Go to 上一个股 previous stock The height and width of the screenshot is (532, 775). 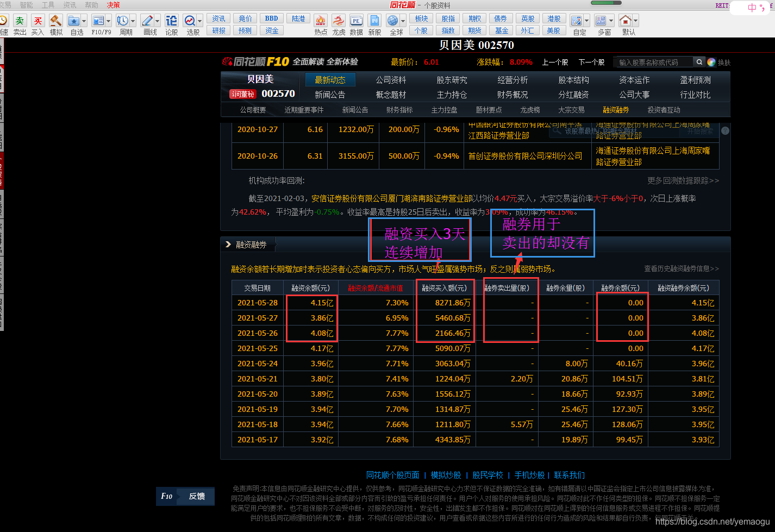point(555,62)
